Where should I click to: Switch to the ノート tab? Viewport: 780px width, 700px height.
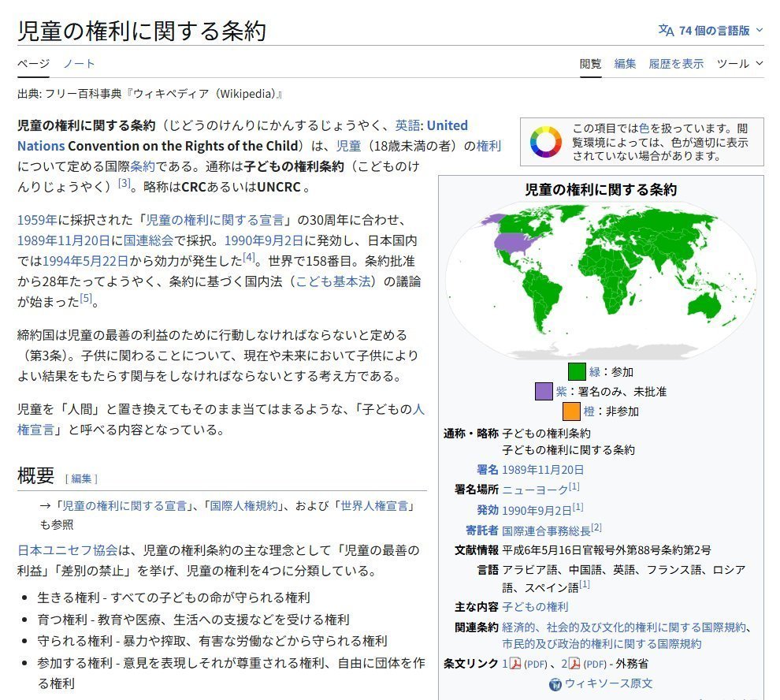[79, 64]
